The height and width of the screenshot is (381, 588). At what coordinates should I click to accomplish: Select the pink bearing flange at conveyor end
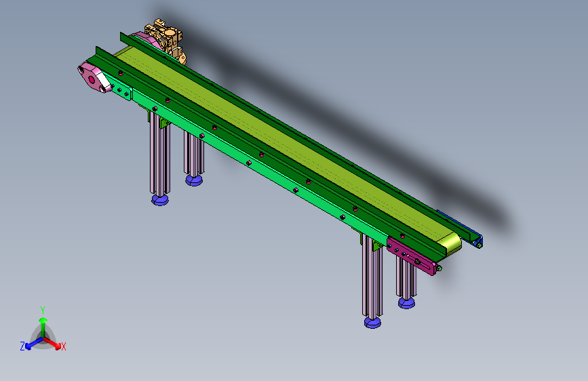(94, 78)
